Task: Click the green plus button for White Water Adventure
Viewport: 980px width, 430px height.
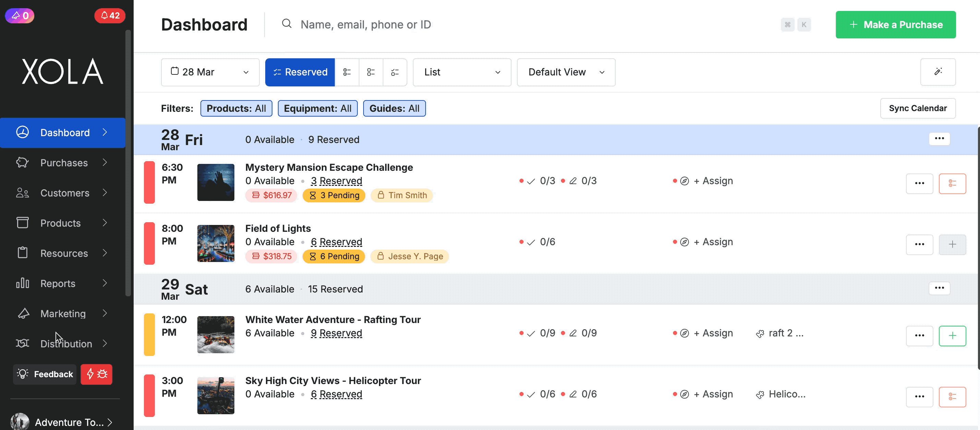Action: pyautogui.click(x=952, y=336)
